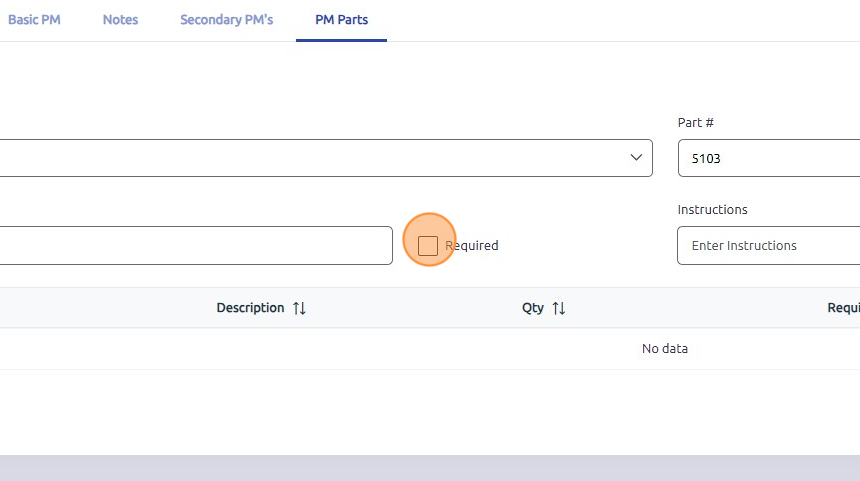Go to the Secondary PM's tab

[226, 20]
